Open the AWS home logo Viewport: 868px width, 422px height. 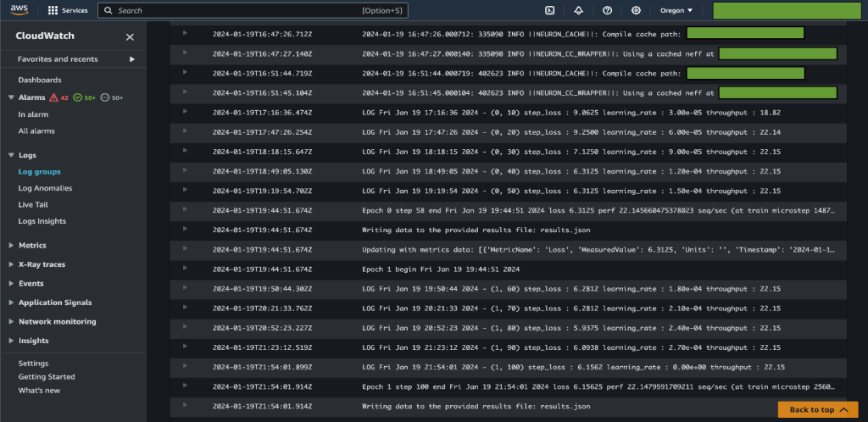click(x=19, y=10)
